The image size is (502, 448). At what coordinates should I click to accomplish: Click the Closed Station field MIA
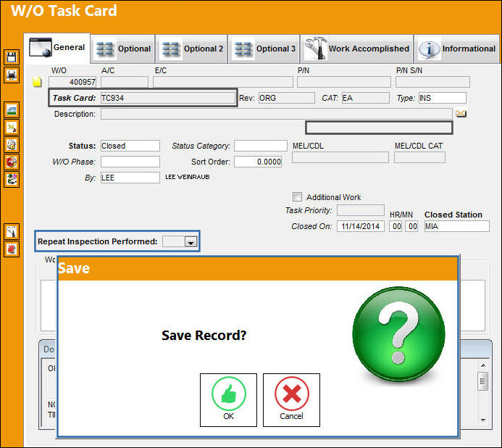457,226
